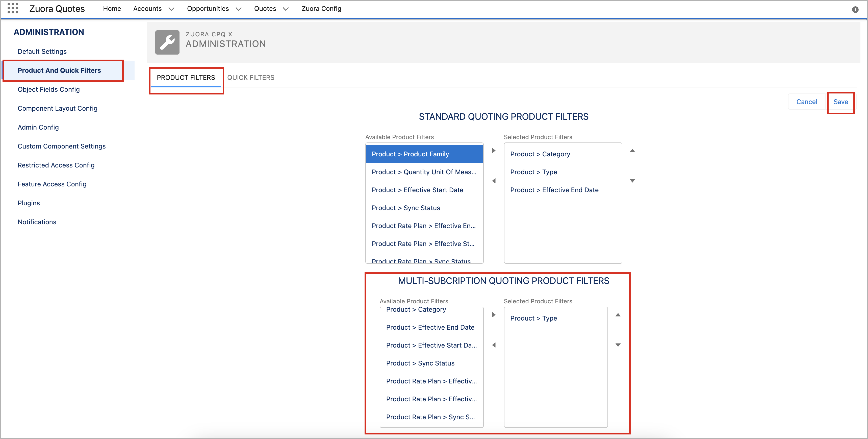The height and width of the screenshot is (439, 868).
Task: Click standard filters move-left arrow
Action: (494, 181)
